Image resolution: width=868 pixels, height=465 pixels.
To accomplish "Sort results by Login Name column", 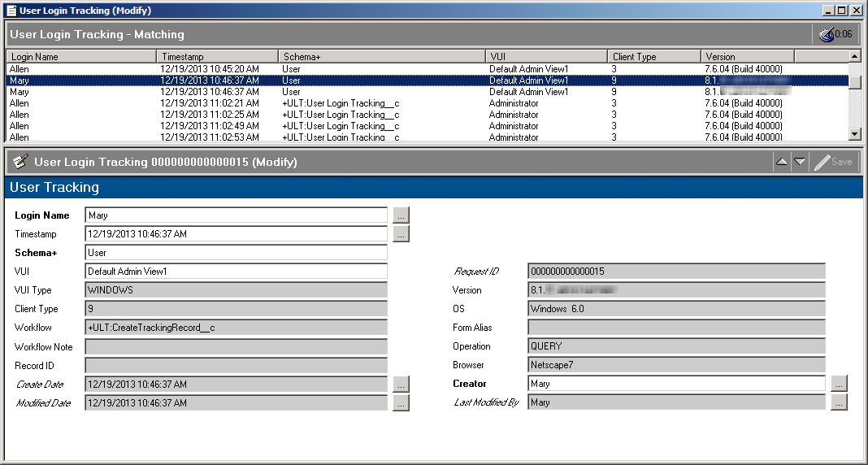I will [x=81, y=56].
